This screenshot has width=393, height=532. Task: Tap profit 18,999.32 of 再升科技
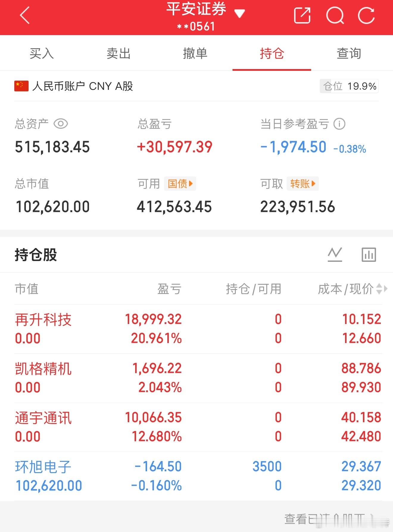[x=153, y=319]
